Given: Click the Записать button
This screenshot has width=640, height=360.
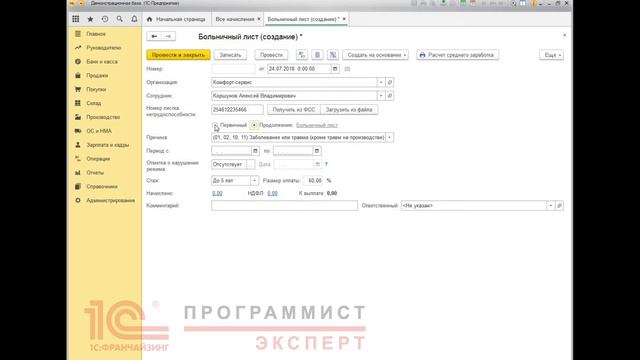Looking at the screenshot, I should (230, 55).
